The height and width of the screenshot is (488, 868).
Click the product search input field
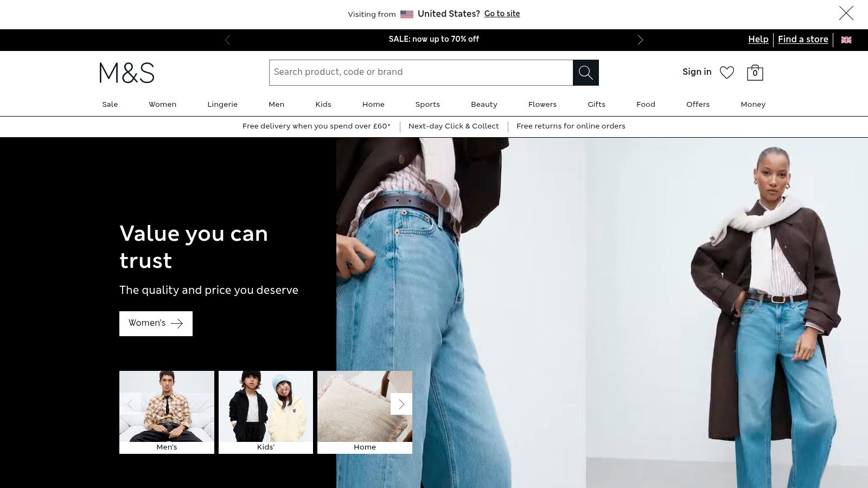tap(420, 72)
